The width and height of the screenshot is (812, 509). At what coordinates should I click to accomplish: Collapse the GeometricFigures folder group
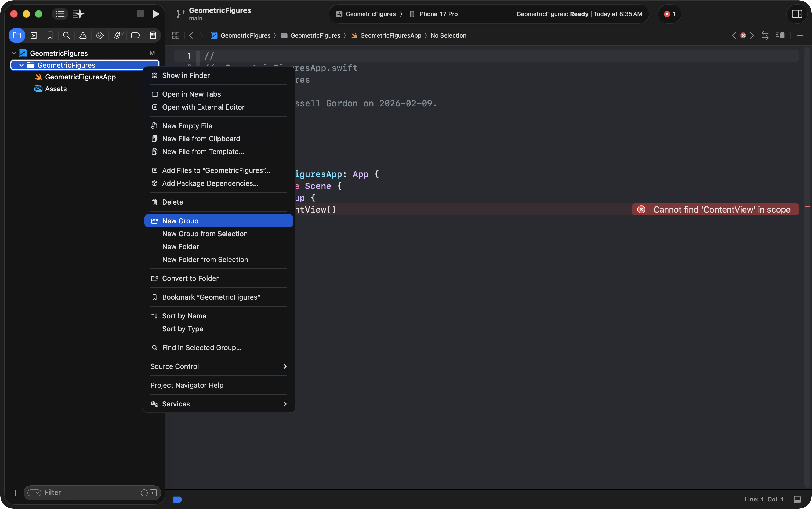[21, 65]
